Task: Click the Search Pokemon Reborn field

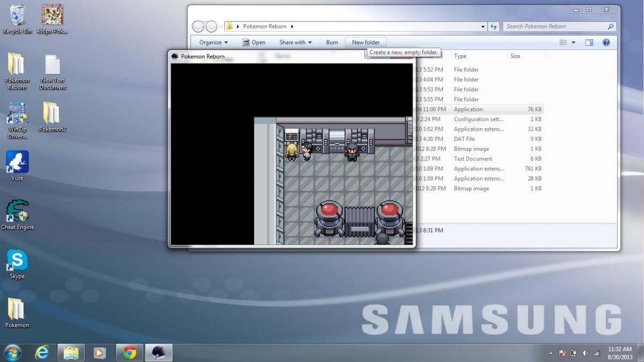Action: coord(555,26)
